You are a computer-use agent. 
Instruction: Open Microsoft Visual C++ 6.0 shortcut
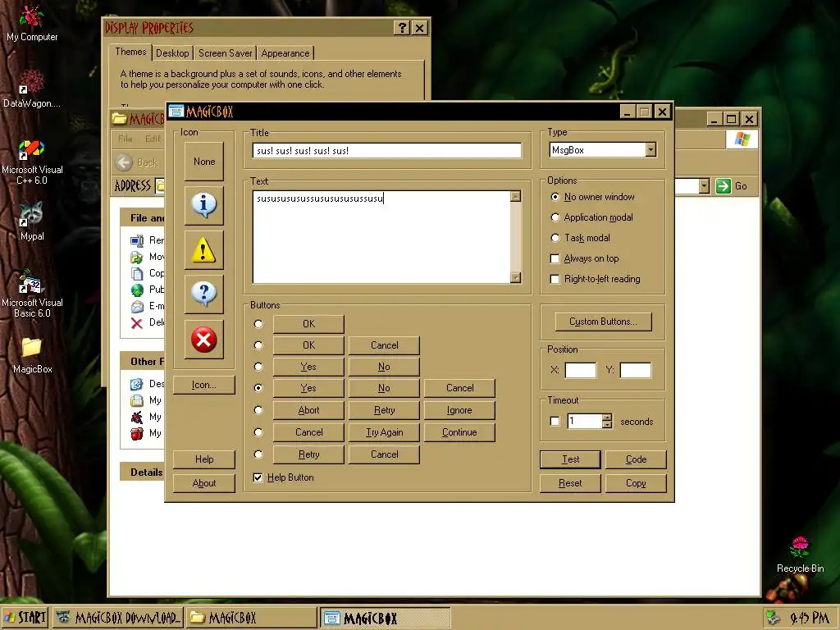pyautogui.click(x=32, y=162)
